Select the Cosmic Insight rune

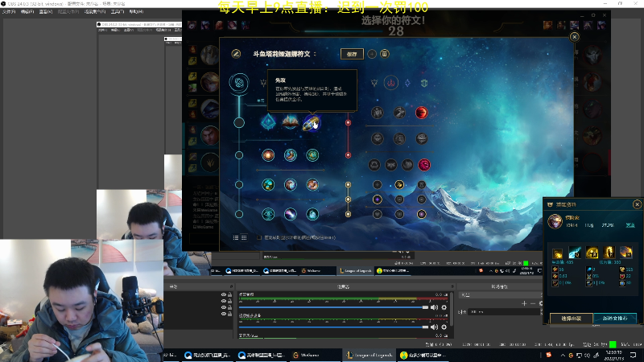pyautogui.click(x=268, y=214)
